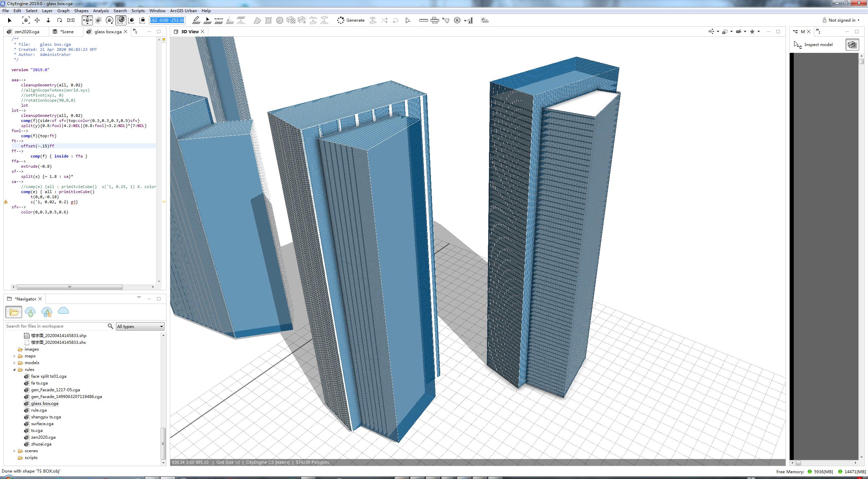Open the Measure Area tool
Image resolution: width=868 pixels, height=479 pixels.
pyautogui.click(x=435, y=20)
